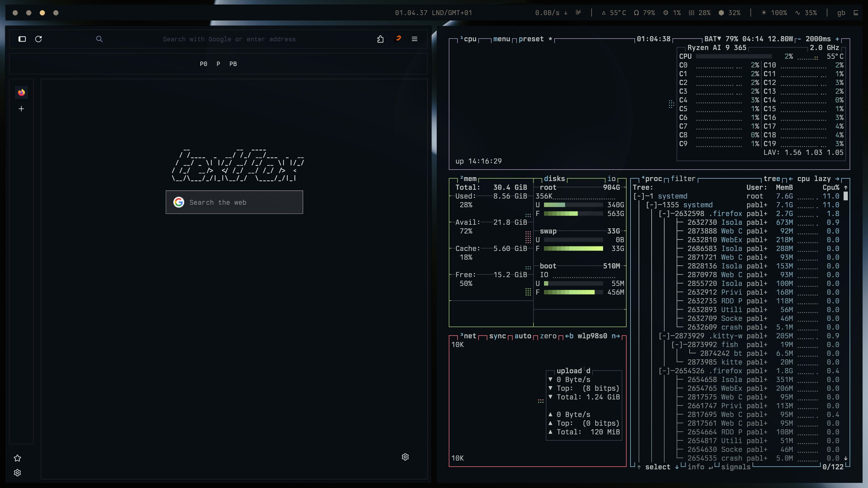Viewport: 868px width, 488px height.
Task: Collapse the 2873929 .kitty-w process branch
Action: tap(665, 336)
